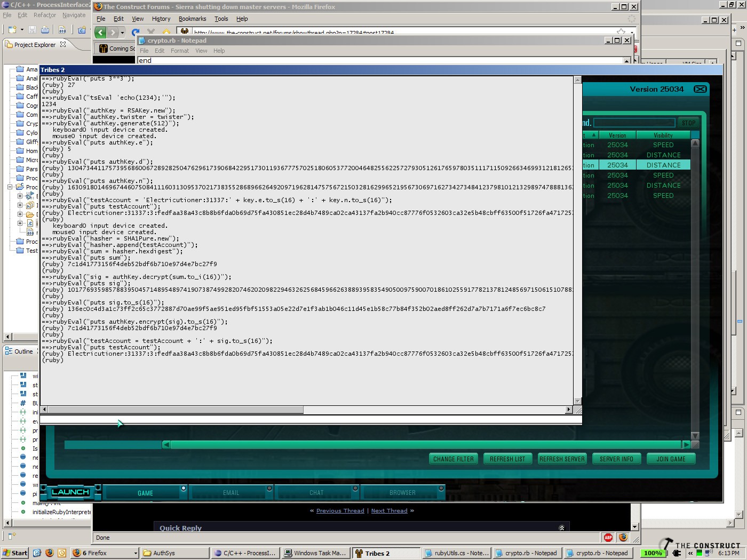Open the Firefox back/forward history dropdown

pos(122,33)
